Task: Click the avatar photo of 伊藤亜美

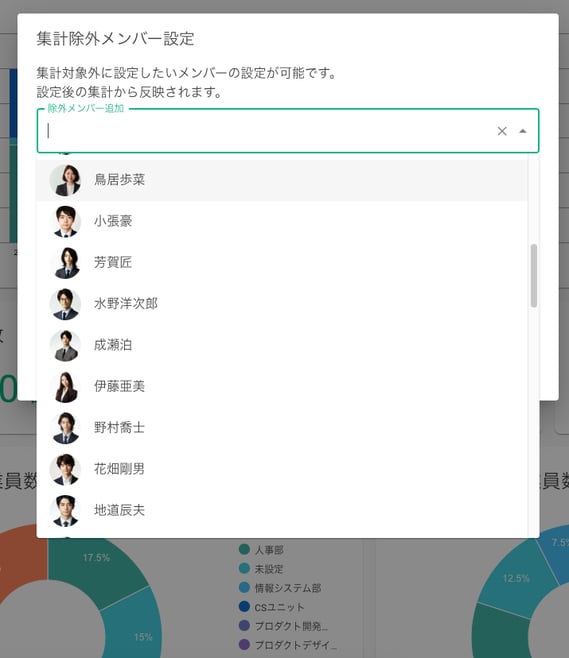Action: point(65,386)
